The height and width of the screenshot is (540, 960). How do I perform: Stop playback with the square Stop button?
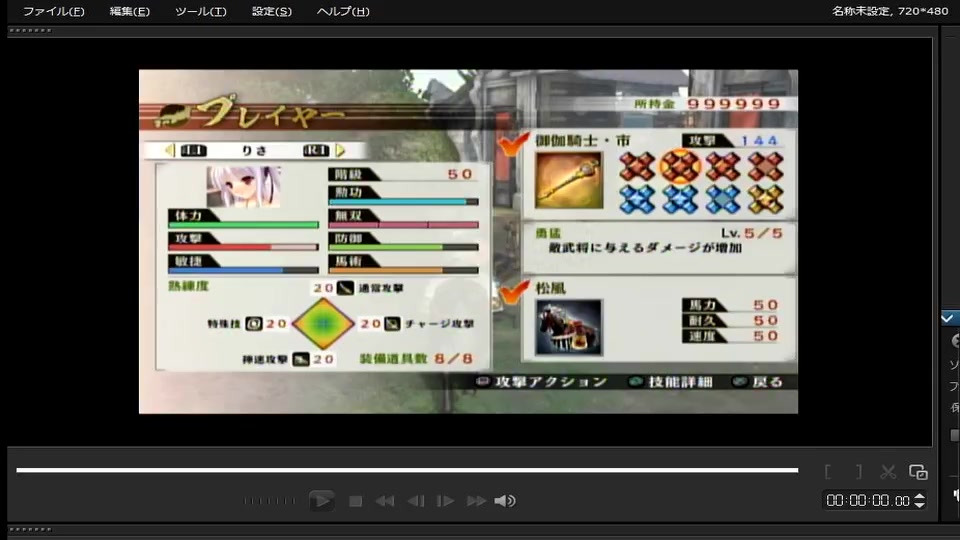pyautogui.click(x=355, y=501)
